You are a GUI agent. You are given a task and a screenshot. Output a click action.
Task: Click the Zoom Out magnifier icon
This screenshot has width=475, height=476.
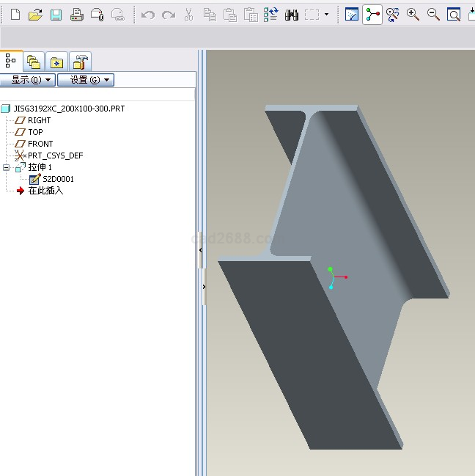(x=433, y=15)
